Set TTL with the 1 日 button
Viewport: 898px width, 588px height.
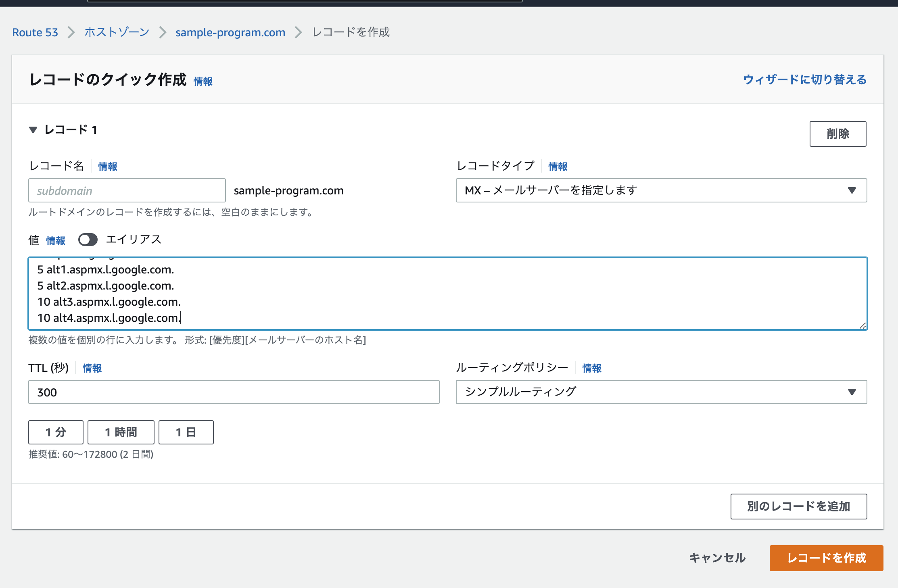(186, 432)
